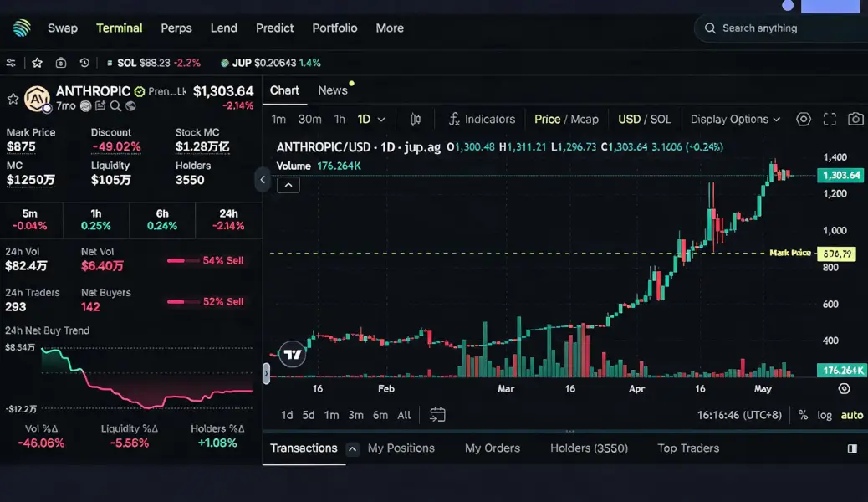Switch to the News tab
The height and width of the screenshot is (502, 868).
point(332,90)
